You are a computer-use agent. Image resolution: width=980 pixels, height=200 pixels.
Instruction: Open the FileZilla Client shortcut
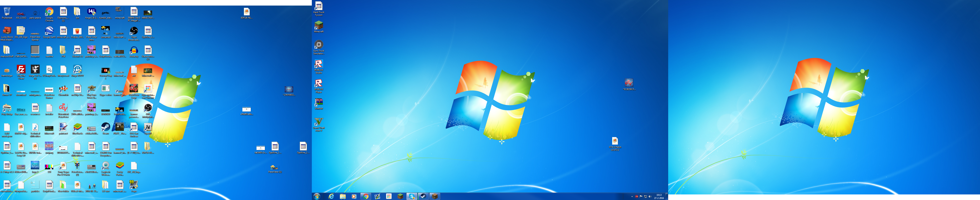tap(21, 72)
